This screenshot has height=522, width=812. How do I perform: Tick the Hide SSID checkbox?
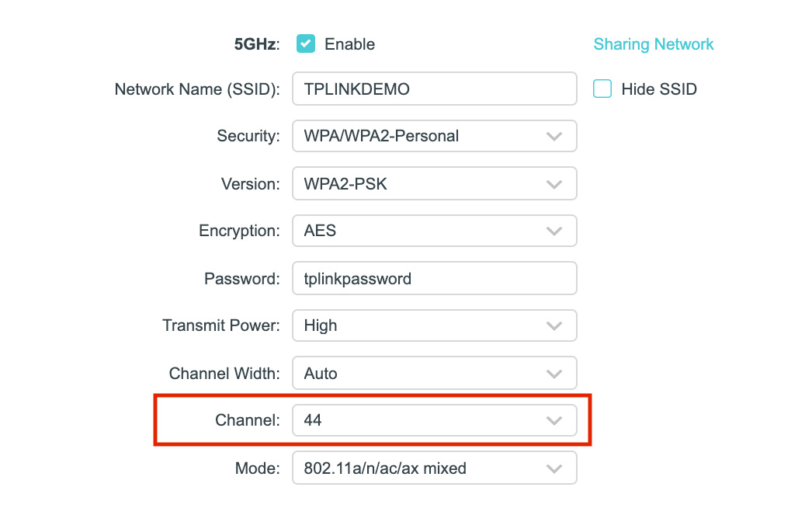tap(602, 89)
